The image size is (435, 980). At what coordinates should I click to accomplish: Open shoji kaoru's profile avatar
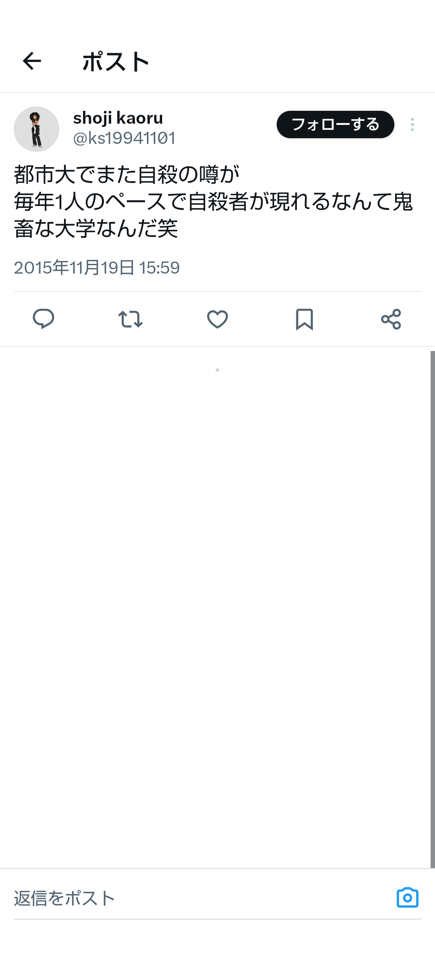pos(37,129)
